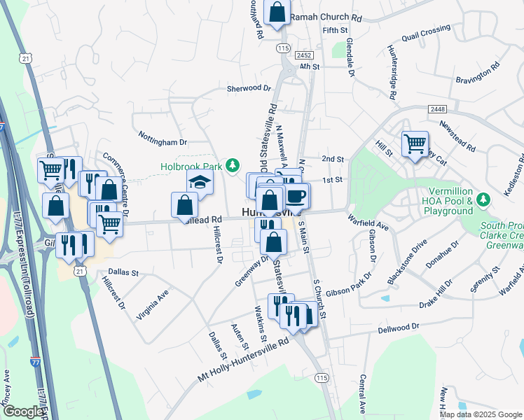Click the N Maxwell Ave label
Viewport: 524px width, 420px height.
282,148
